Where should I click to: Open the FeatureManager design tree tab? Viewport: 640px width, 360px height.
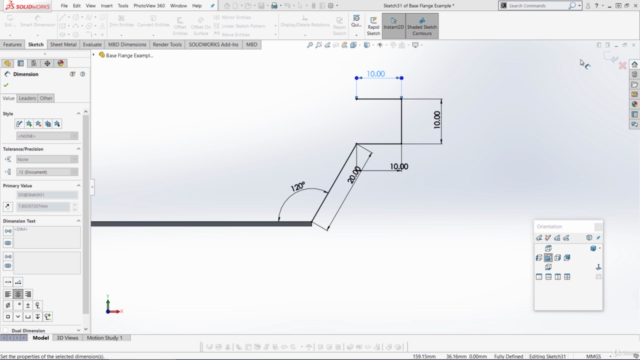[x=7, y=63]
